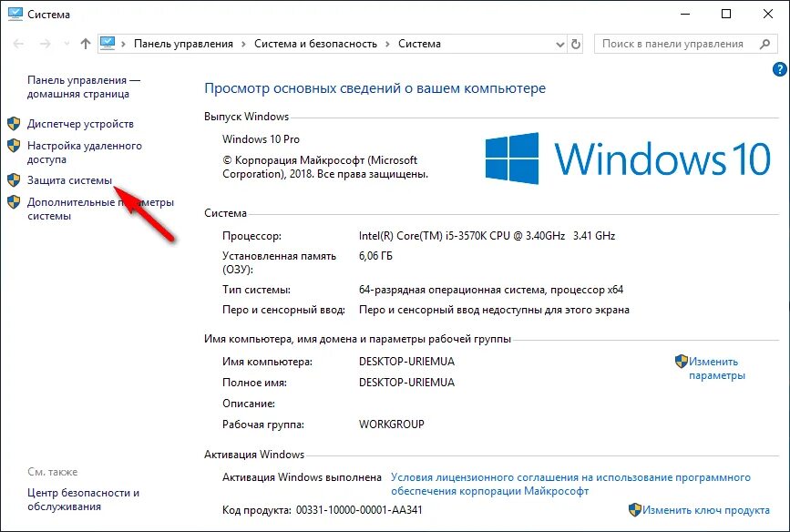Click Система и безопасность breadcrumb segment
The image size is (790, 532).
(x=315, y=44)
